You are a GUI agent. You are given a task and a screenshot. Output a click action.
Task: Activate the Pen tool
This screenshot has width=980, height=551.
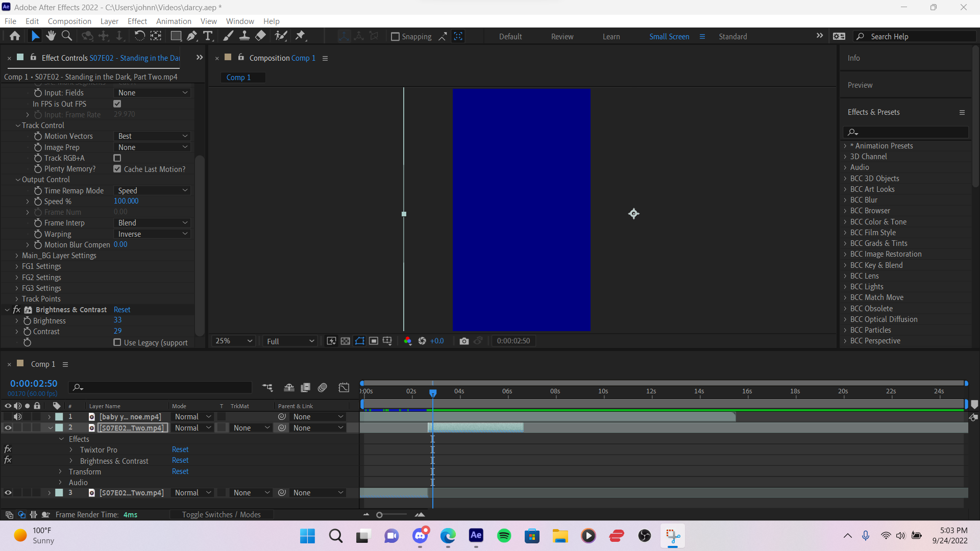[192, 36]
